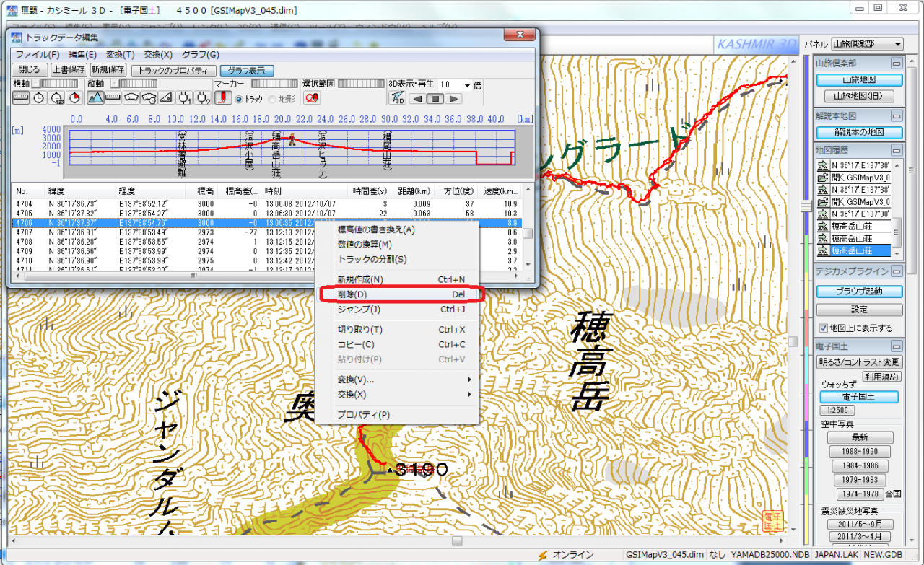924x565 pixels.
Task: Collapse the 解説本地図 panel section
Action: pos(896,115)
